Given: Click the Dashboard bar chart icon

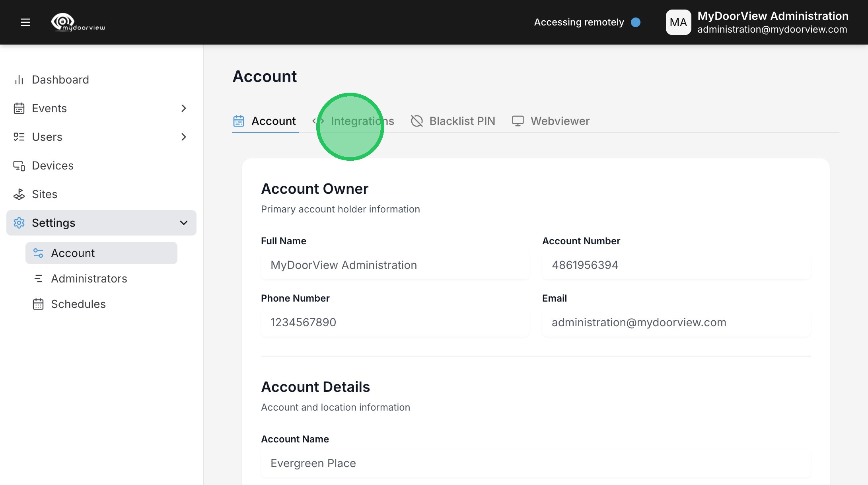Looking at the screenshot, I should [19, 80].
